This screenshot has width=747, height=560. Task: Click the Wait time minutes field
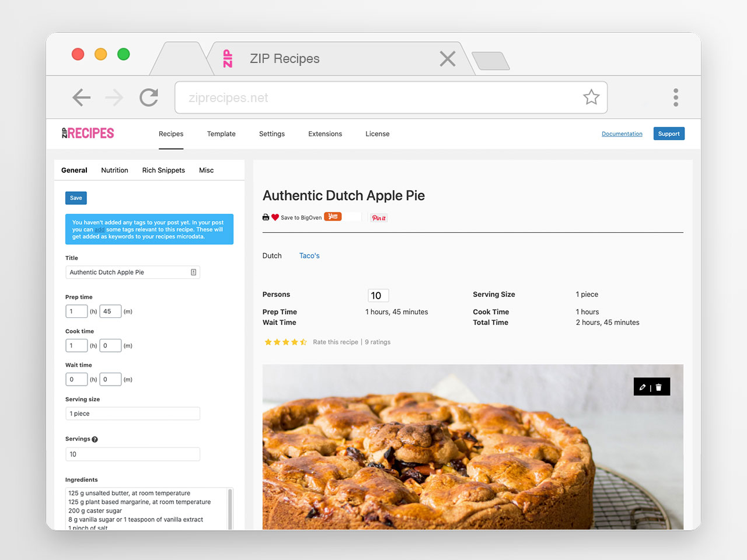point(110,379)
